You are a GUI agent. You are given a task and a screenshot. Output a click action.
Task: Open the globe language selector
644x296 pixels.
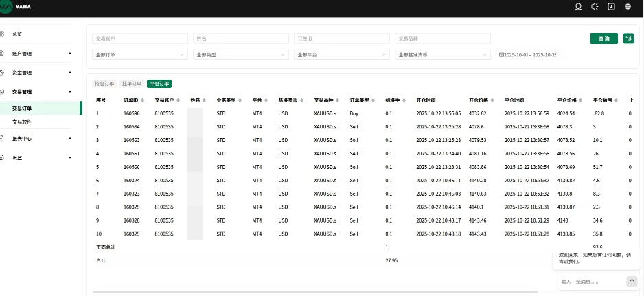(628, 7)
